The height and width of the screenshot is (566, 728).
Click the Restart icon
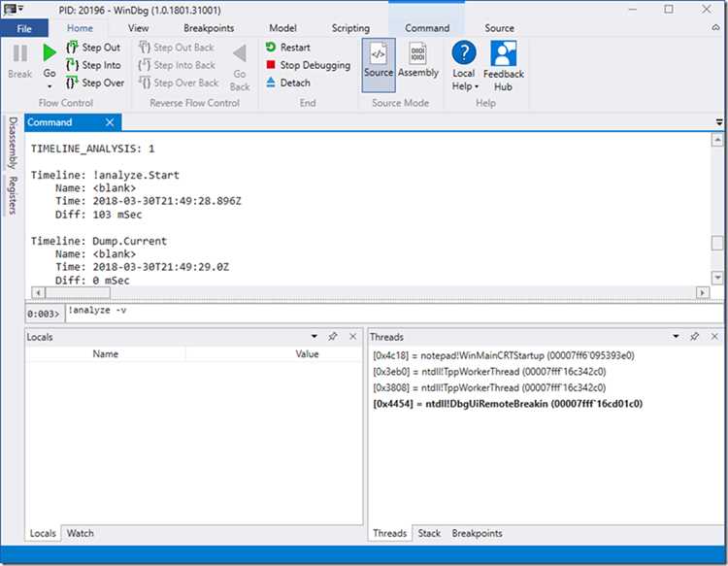point(271,47)
